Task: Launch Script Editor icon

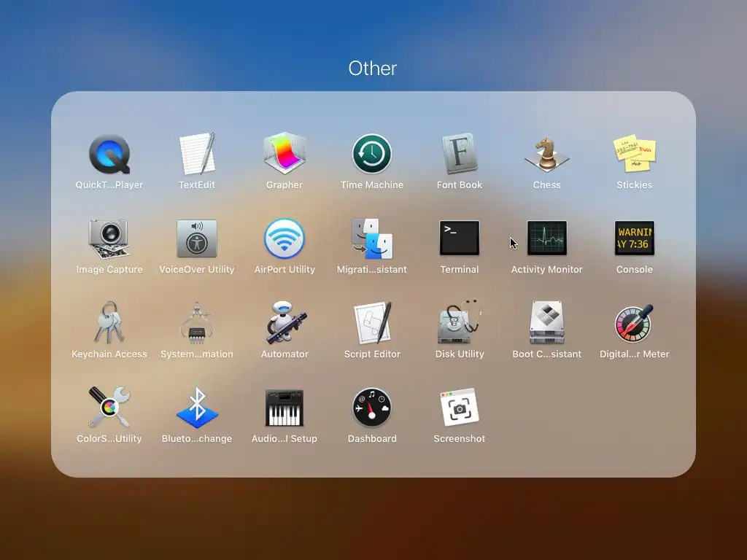Action: pos(373,322)
